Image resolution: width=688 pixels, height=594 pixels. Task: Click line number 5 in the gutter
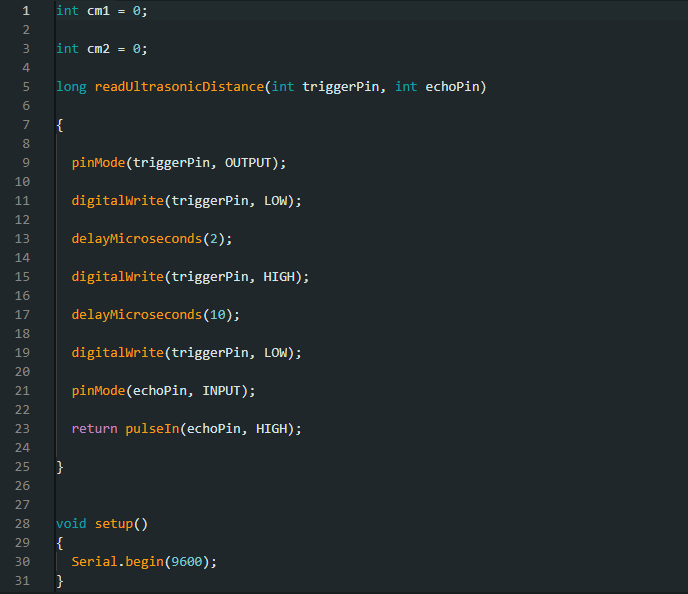[x=26, y=87]
